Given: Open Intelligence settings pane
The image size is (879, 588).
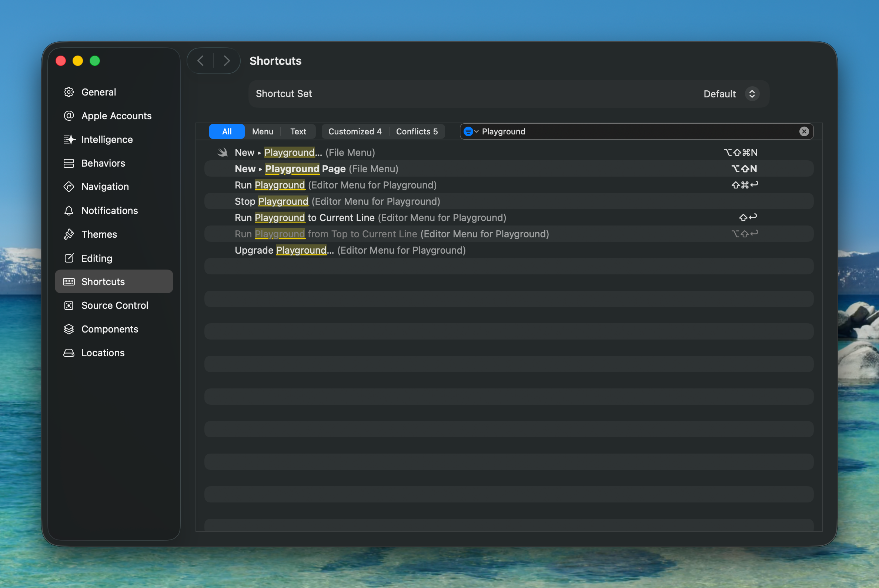Looking at the screenshot, I should coord(114,139).
